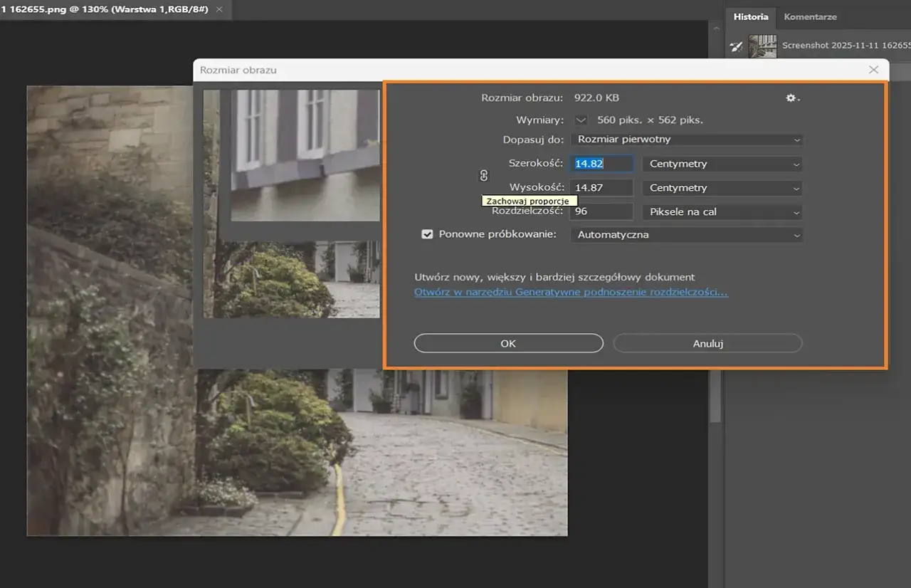Confirm the dialog with OK

pyautogui.click(x=507, y=343)
